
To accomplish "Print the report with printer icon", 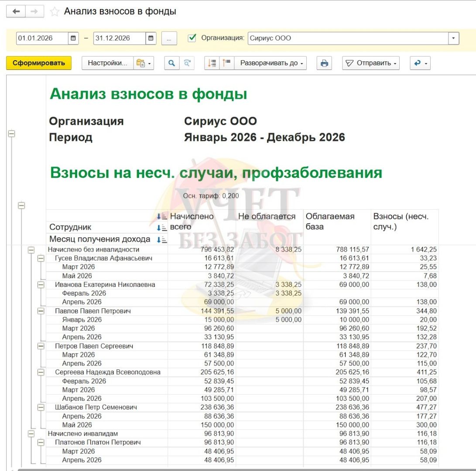I will pyautogui.click(x=324, y=63).
